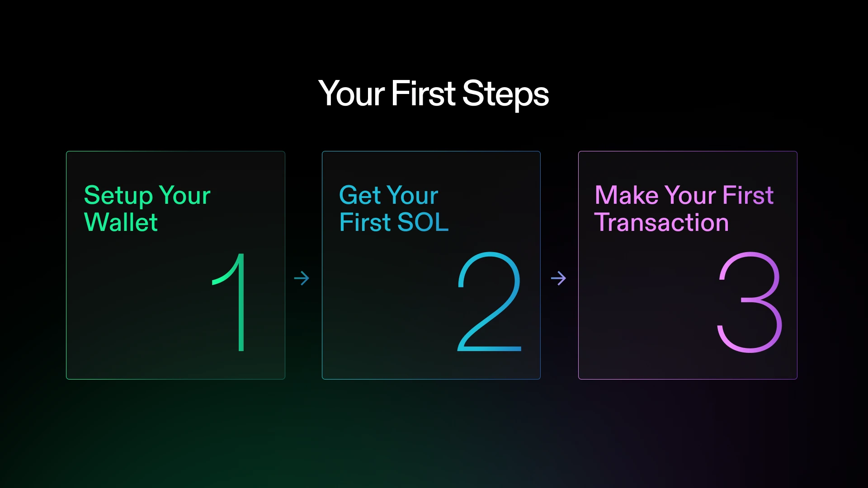
Task: Click the "Your First Steps" title
Action: coord(434,94)
